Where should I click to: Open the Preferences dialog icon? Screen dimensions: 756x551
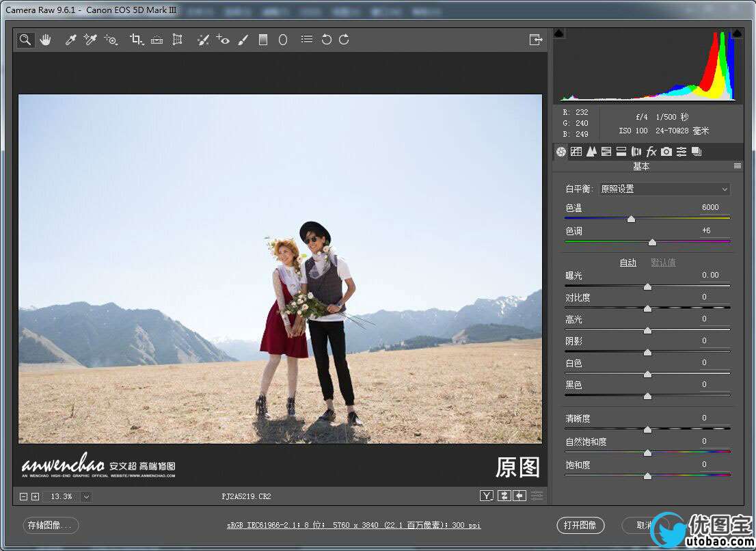point(307,40)
